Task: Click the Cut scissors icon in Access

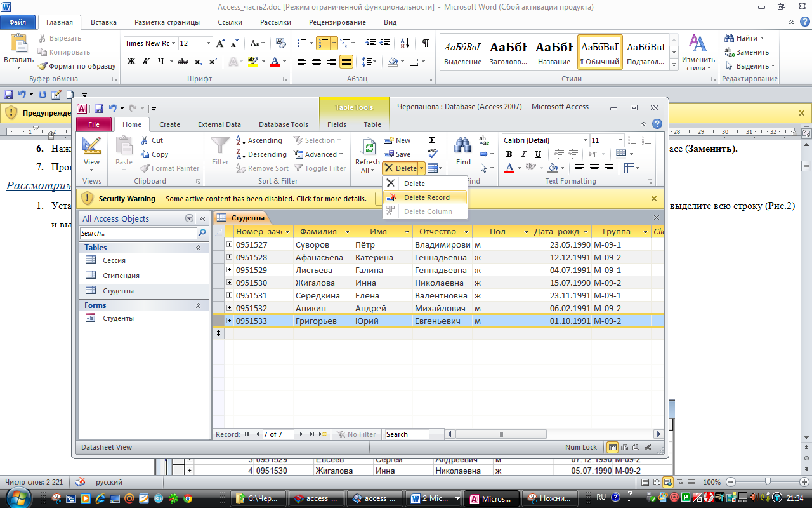Action: [144, 140]
